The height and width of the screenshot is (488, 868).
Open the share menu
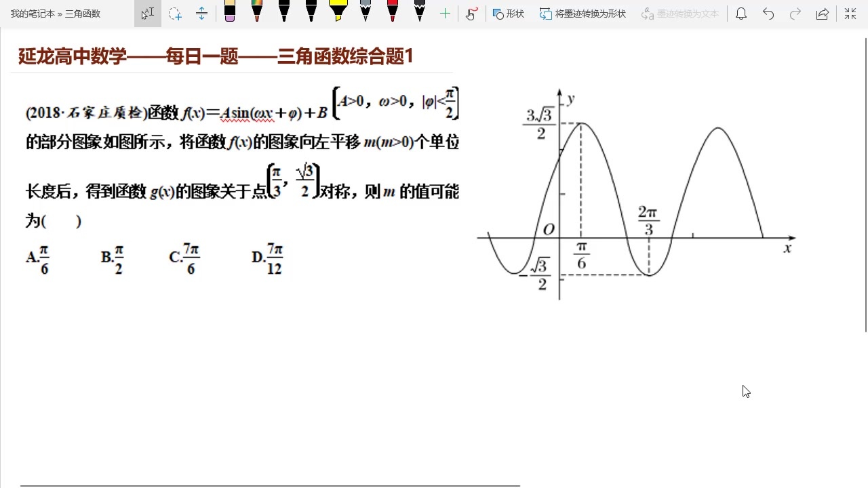click(x=823, y=14)
